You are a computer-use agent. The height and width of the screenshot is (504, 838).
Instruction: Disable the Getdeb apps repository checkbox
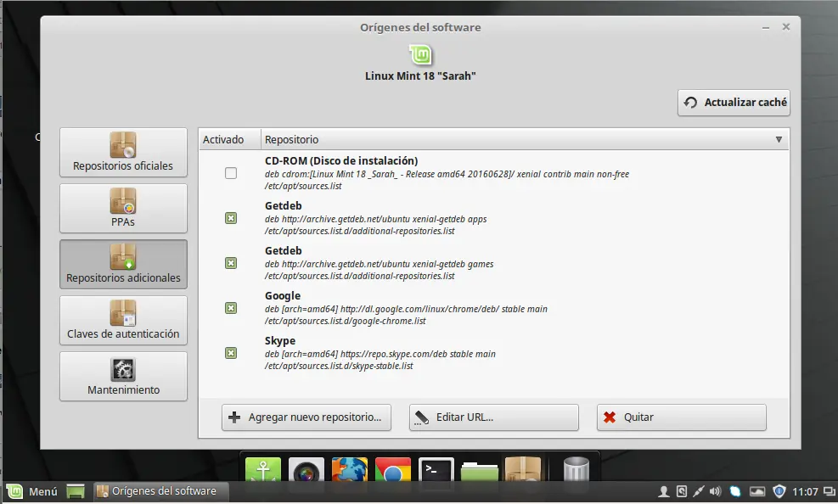click(x=231, y=218)
